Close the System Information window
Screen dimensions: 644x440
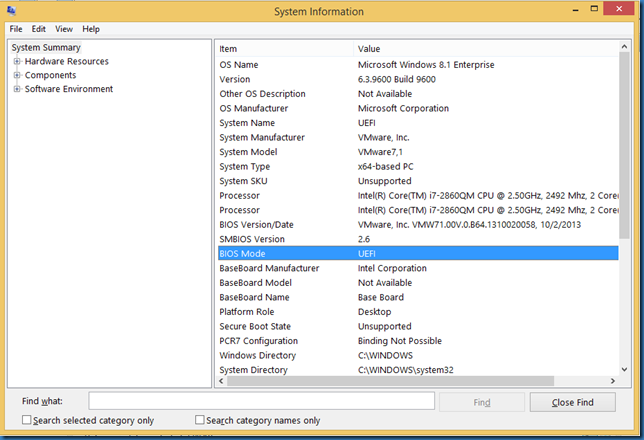click(x=619, y=9)
